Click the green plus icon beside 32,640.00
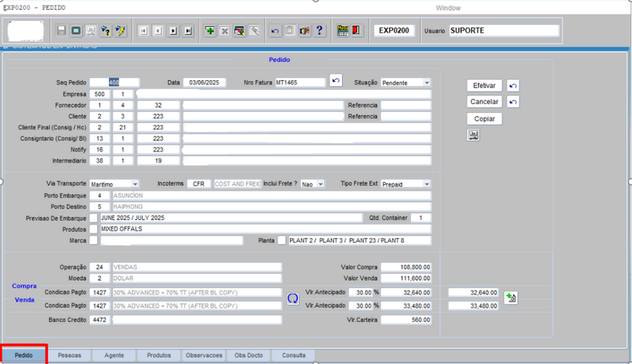632x364 pixels. point(511,298)
